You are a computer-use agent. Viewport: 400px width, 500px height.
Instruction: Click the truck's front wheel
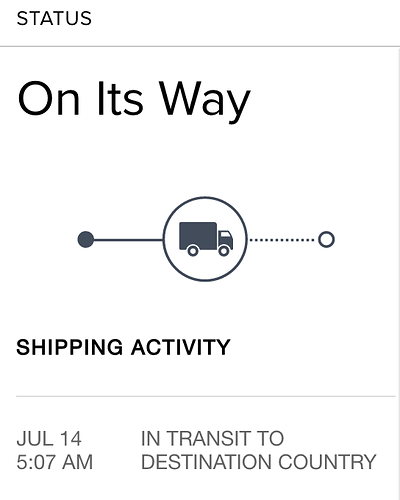(x=224, y=251)
